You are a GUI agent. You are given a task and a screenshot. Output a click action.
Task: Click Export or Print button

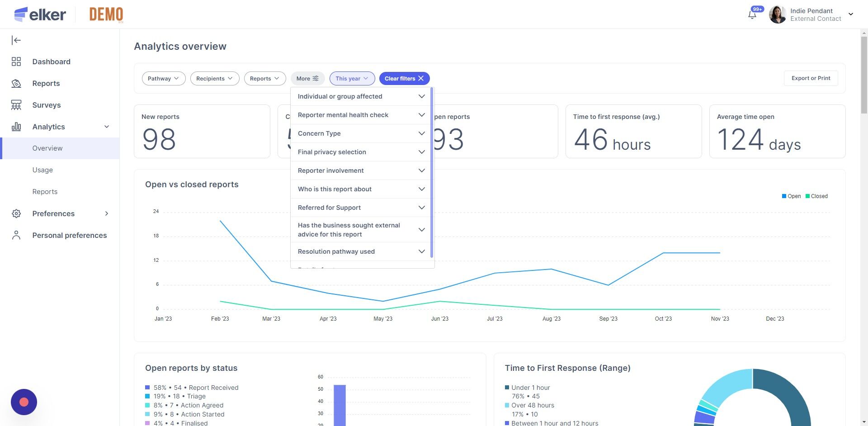pos(811,78)
